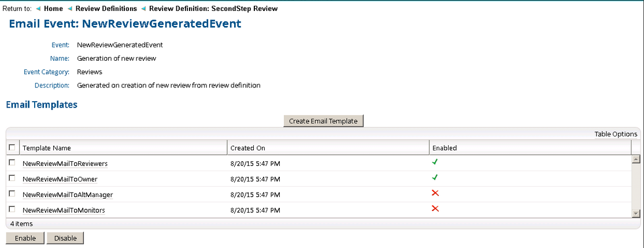
Task: Click the back arrow icon before Home
Action: coord(38,9)
